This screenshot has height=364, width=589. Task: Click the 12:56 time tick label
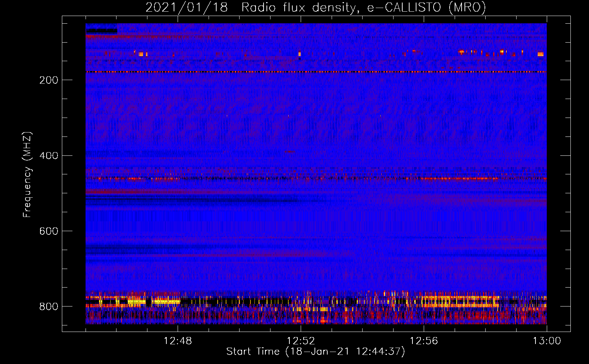[424, 341]
